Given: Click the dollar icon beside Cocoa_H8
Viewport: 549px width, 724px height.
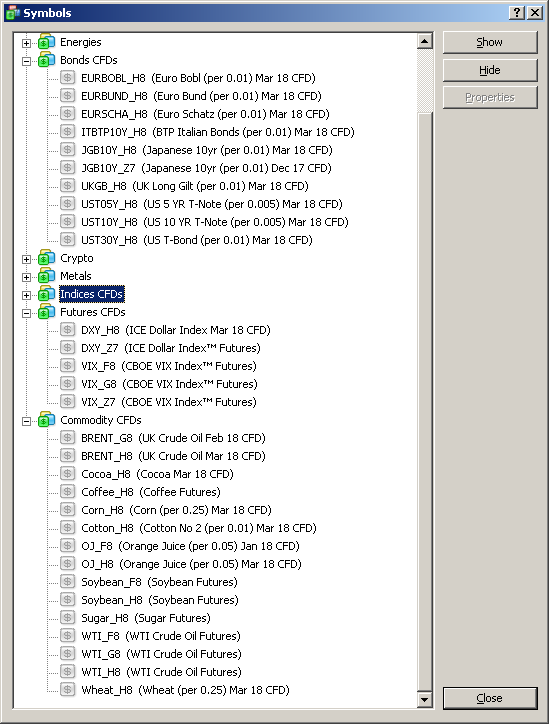Looking at the screenshot, I should click(67, 474).
